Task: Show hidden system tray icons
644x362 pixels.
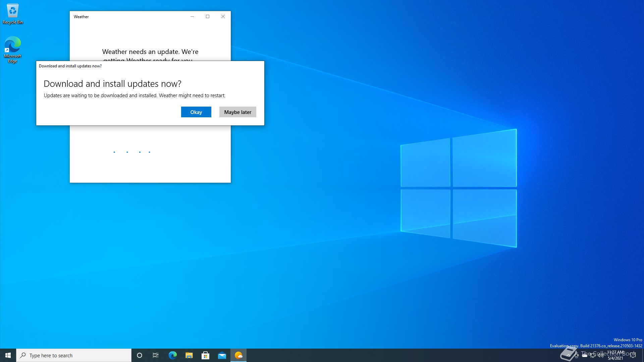Action: click(568, 355)
